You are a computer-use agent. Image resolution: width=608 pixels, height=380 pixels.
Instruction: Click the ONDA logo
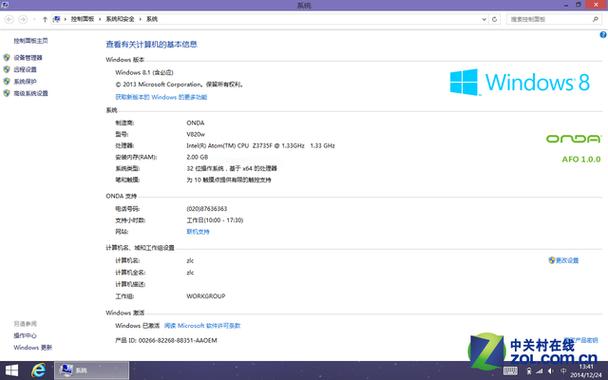pyautogui.click(x=573, y=138)
